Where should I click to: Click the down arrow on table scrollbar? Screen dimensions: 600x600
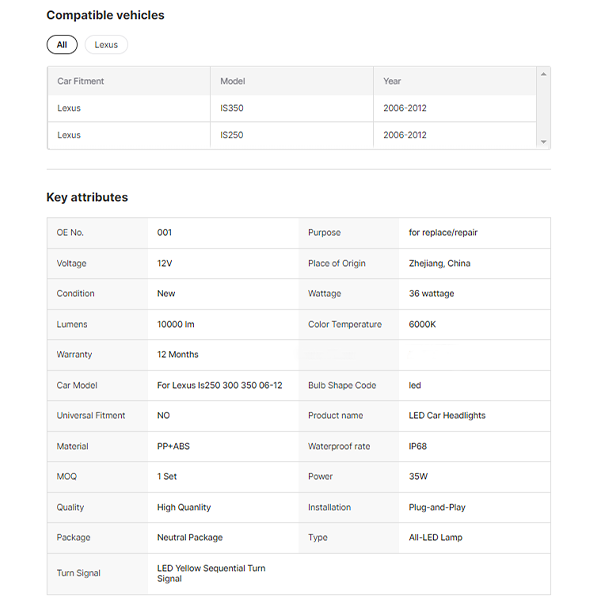tap(543, 142)
